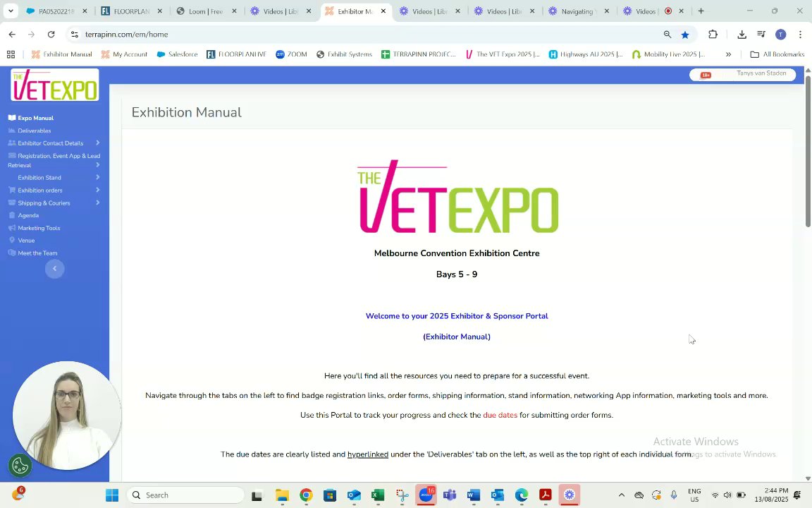Expand the Exhibition Stand chevron
Viewport: 812px width, 508px height.
[97, 177]
